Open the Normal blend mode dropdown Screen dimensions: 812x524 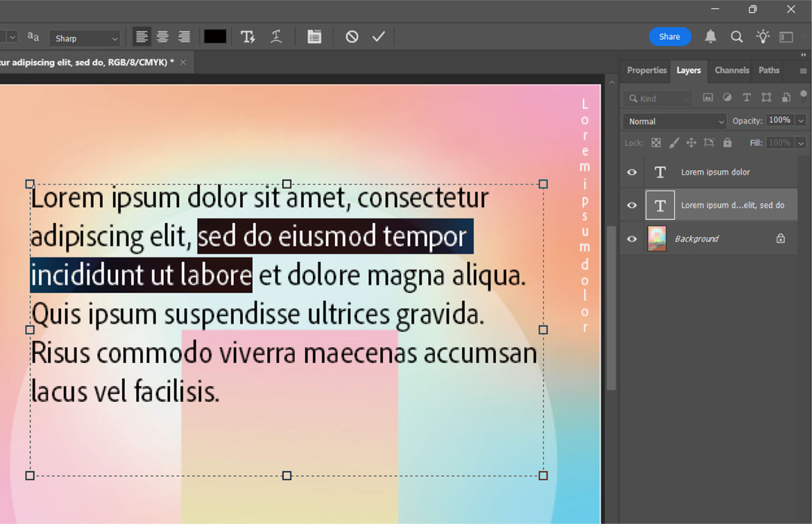(674, 121)
